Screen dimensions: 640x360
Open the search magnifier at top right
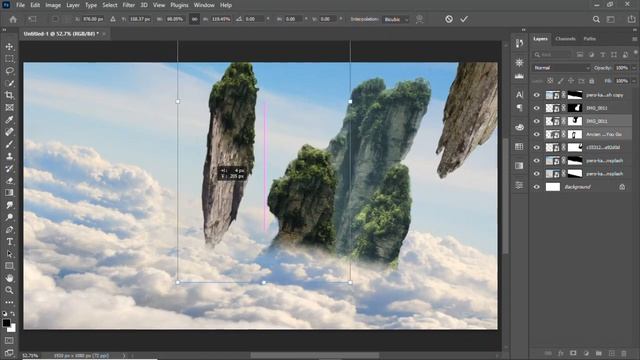pyautogui.click(x=596, y=19)
